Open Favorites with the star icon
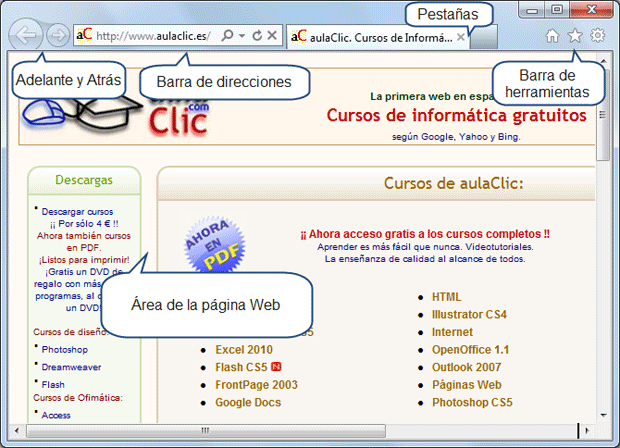Screen dimensions: 620x448 coord(575,36)
